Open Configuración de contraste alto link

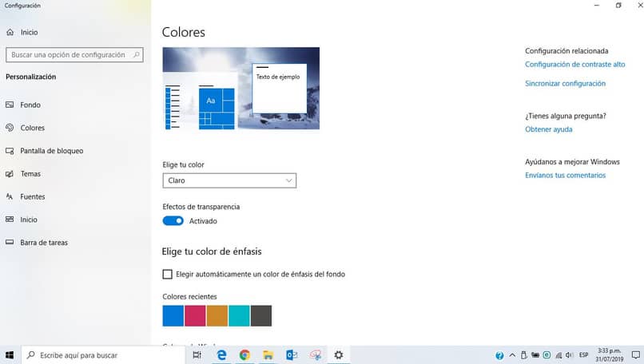coord(574,65)
